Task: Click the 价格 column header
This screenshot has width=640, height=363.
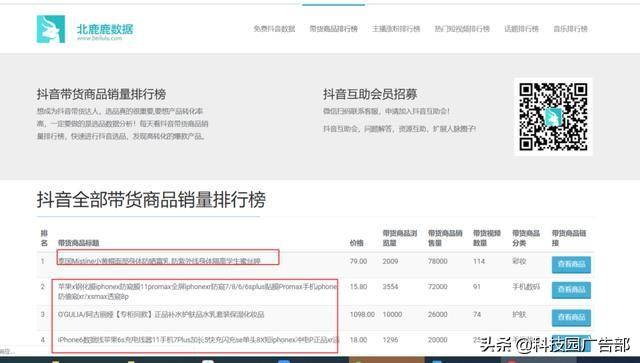Action: pyautogui.click(x=356, y=243)
